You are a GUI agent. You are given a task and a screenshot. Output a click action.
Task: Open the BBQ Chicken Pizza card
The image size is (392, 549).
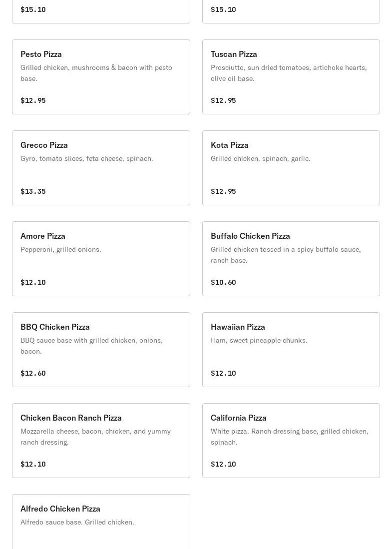(x=101, y=350)
